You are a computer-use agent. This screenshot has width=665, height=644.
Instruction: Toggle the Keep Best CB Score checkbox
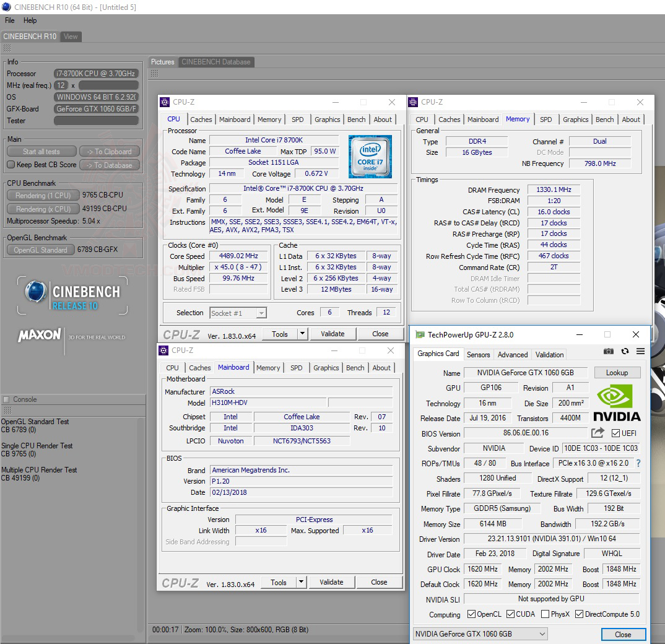[11, 165]
